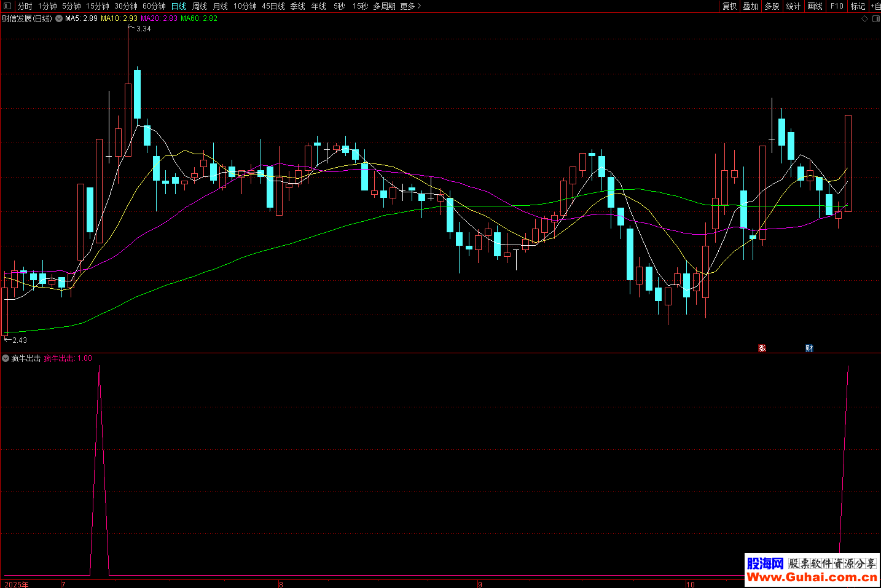Toggle 多股 multi-stock view
881x588 pixels.
pos(772,6)
